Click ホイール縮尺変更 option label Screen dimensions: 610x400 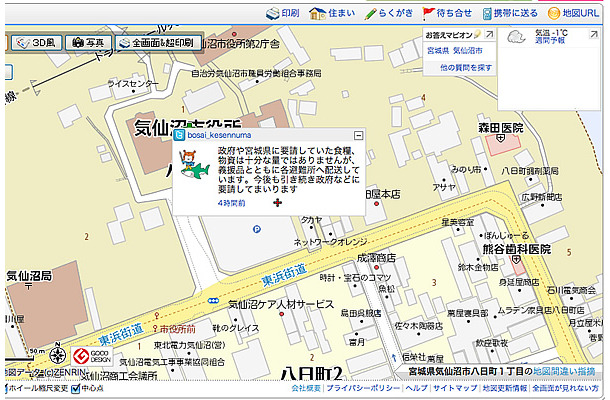(38, 388)
